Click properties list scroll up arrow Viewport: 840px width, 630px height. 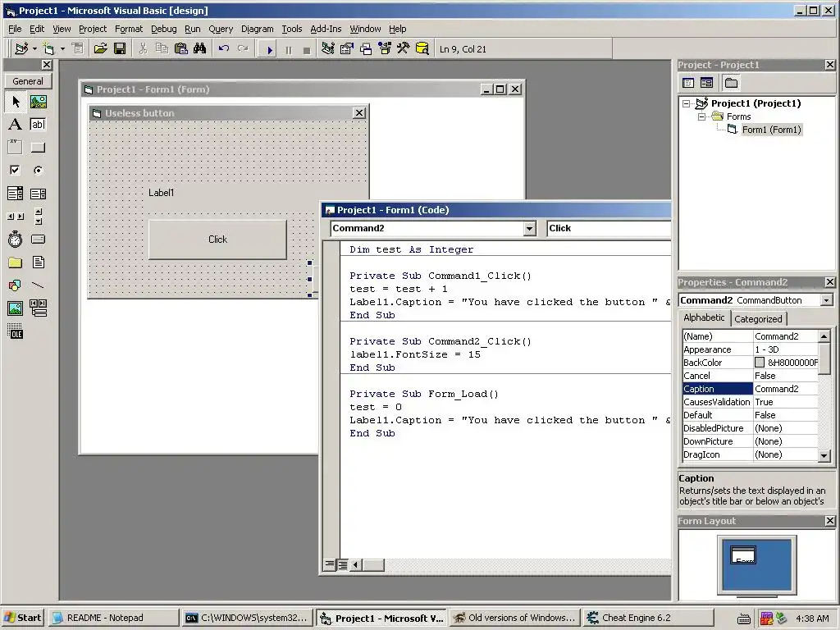pos(824,336)
